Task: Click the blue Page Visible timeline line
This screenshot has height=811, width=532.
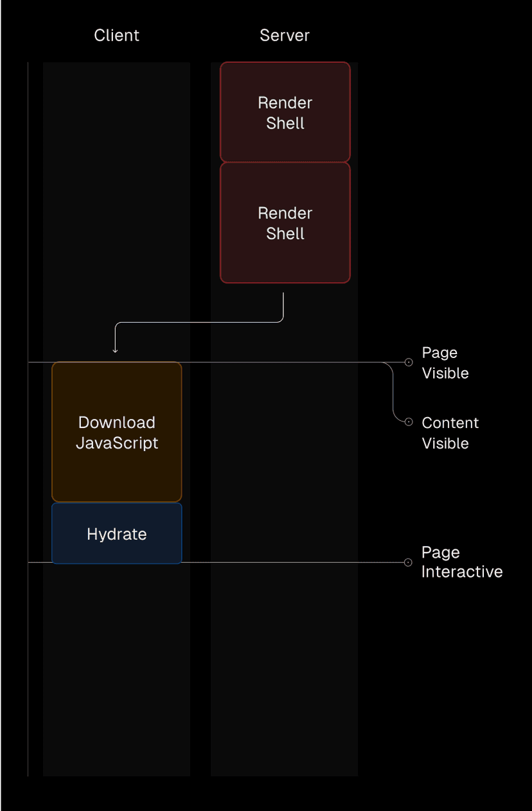Action: click(289, 362)
